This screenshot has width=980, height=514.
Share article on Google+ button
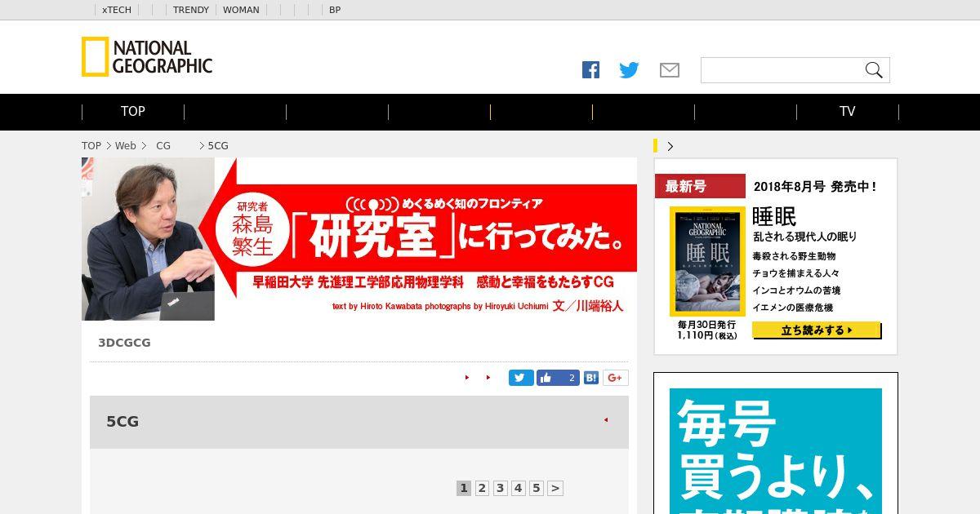616,378
